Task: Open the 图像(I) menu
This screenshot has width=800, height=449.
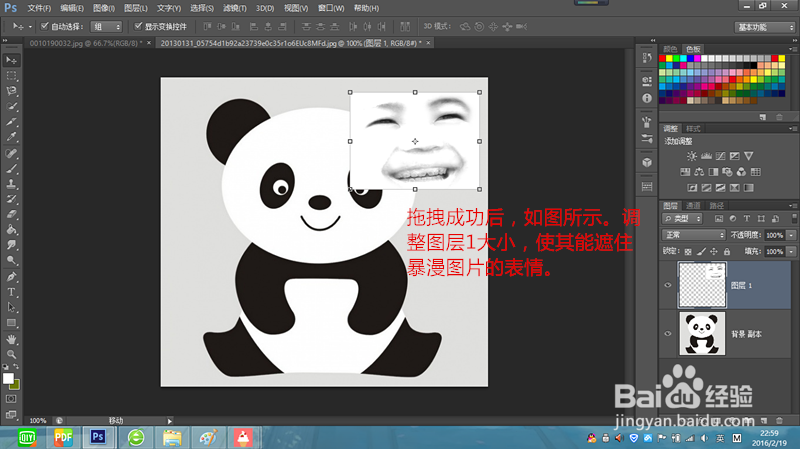Action: (104, 8)
